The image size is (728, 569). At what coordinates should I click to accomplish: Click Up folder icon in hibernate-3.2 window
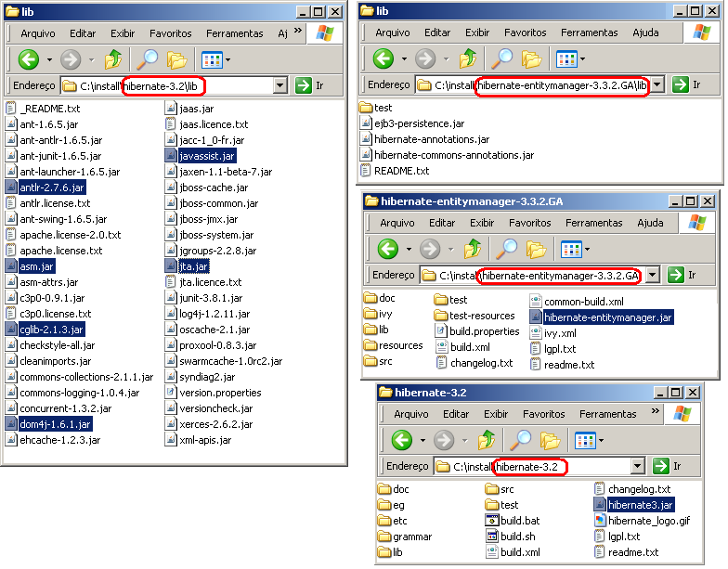[x=487, y=440]
